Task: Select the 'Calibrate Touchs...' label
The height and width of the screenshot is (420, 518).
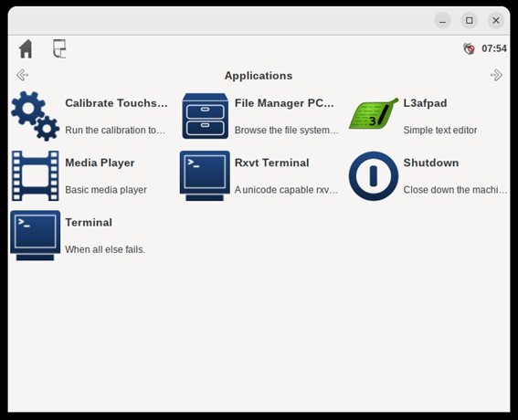Action: [116, 103]
